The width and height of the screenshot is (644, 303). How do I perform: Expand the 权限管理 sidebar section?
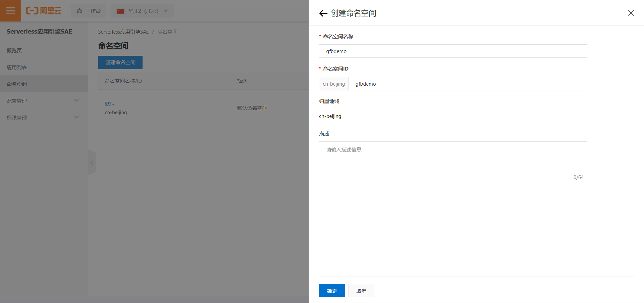pos(44,117)
